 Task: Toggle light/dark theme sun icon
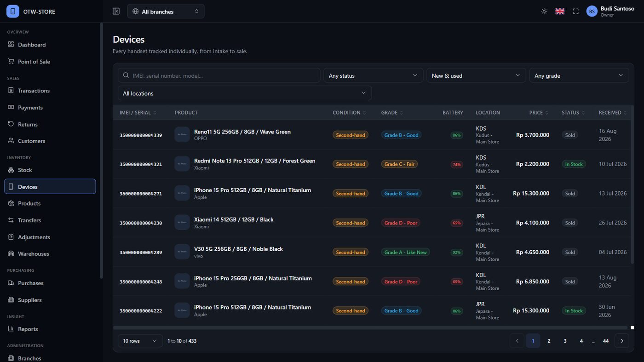coord(544,11)
